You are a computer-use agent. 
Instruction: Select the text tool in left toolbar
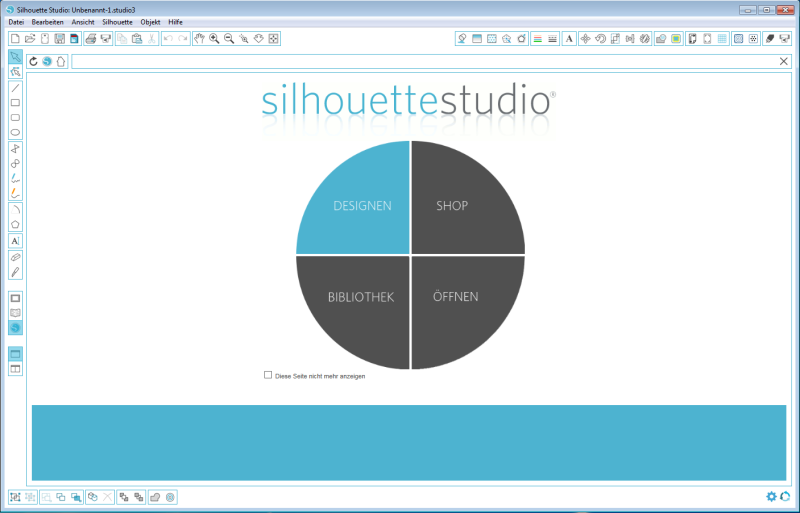tap(15, 241)
